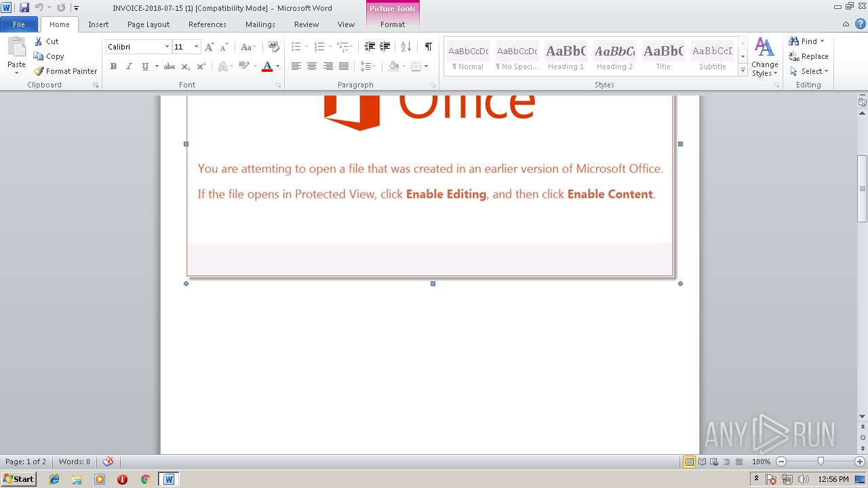
Task: Grow font size with the A-up icon
Action: tap(210, 47)
